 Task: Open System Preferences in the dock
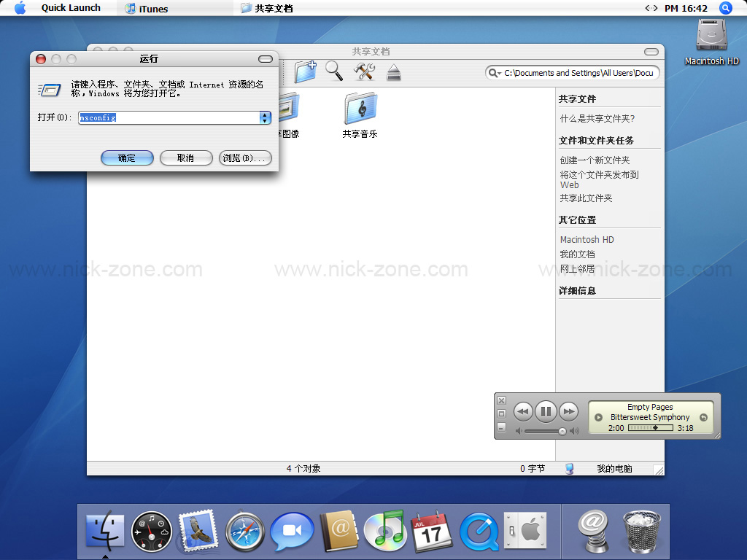tap(525, 531)
